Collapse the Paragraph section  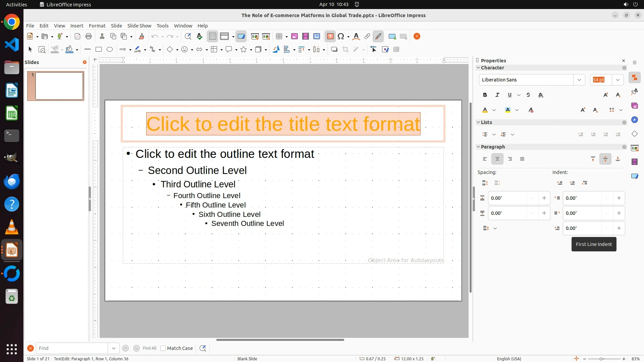click(478, 147)
